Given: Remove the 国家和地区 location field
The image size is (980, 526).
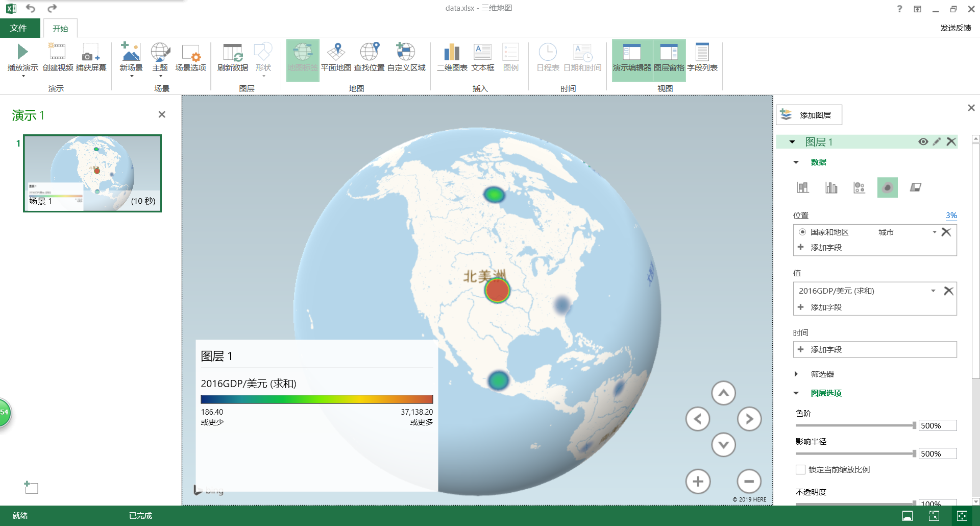Looking at the screenshot, I should (x=946, y=232).
